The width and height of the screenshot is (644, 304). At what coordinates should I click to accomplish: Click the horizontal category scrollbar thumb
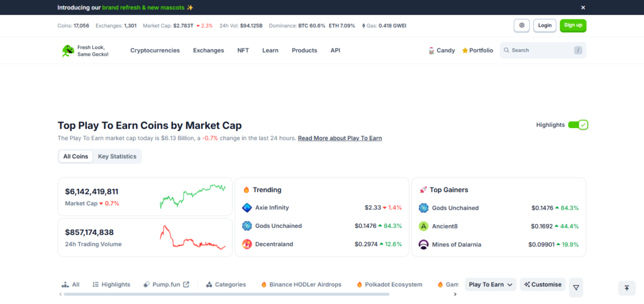226,294
